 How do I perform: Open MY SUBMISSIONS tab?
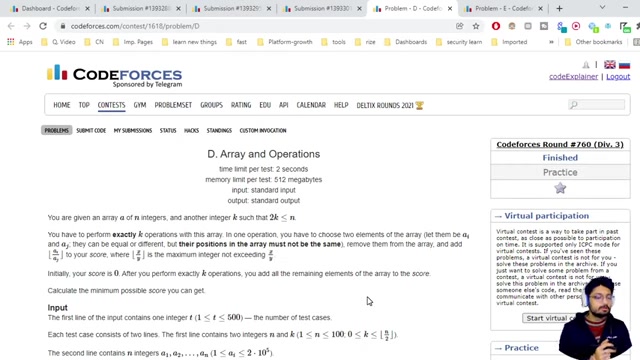(133, 130)
